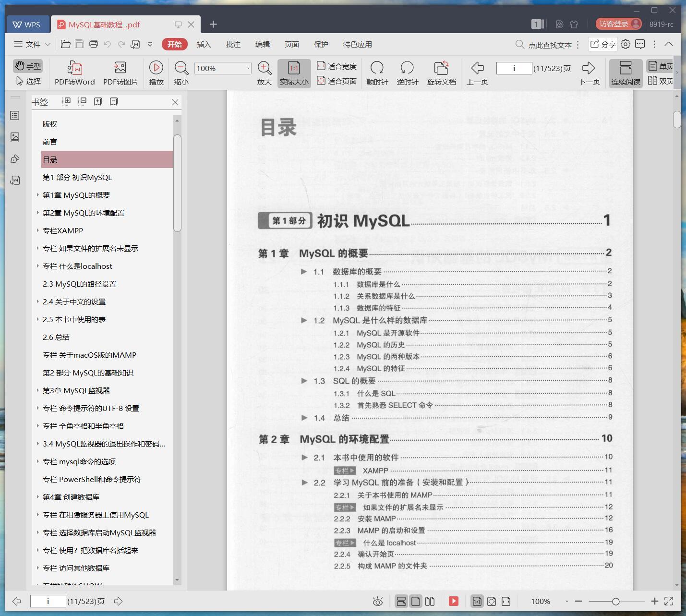
Task: Open the 插入 ribbon tab
Action: point(204,44)
